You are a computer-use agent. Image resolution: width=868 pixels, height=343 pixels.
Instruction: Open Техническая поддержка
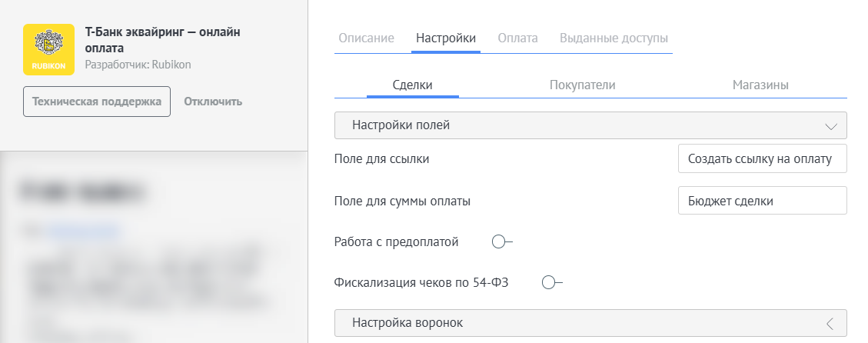(97, 102)
